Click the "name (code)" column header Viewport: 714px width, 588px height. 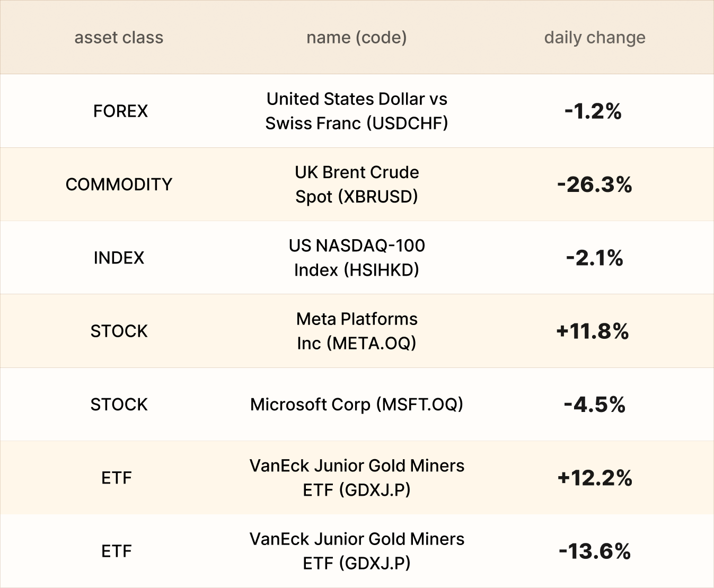356,38
